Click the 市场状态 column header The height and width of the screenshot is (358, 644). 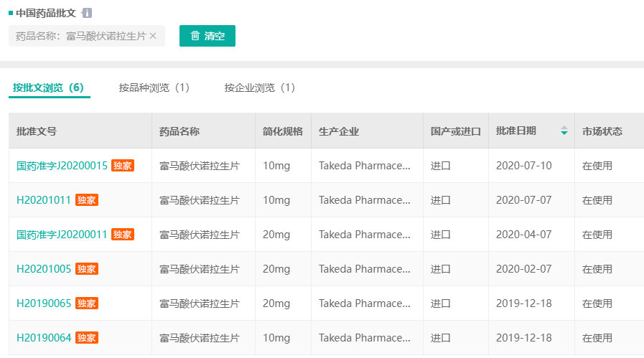602,131
